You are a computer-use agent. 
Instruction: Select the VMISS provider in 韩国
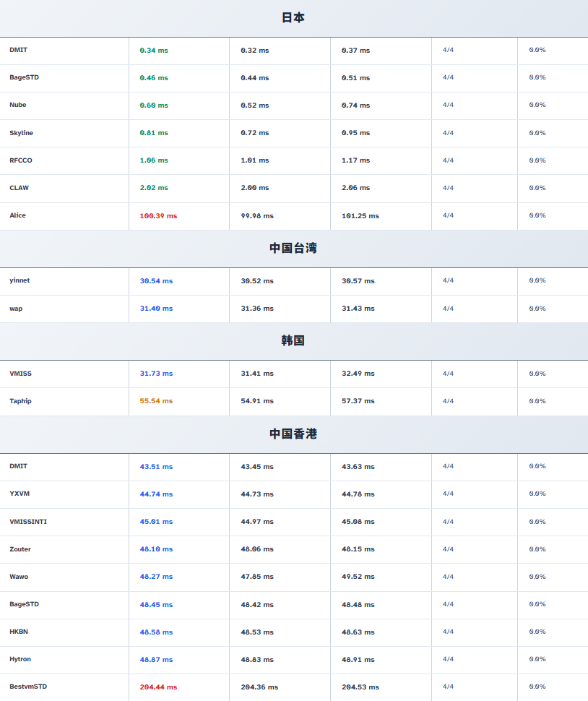click(x=20, y=374)
